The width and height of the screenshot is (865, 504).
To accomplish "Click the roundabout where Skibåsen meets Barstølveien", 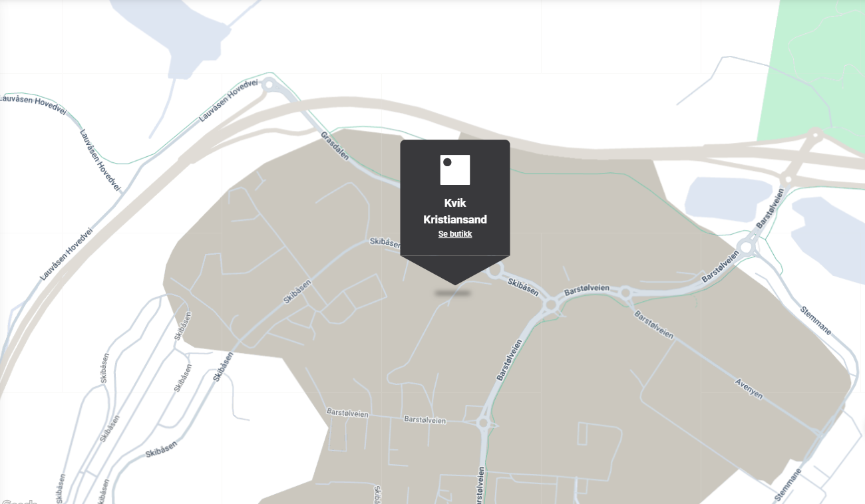I will (551, 305).
